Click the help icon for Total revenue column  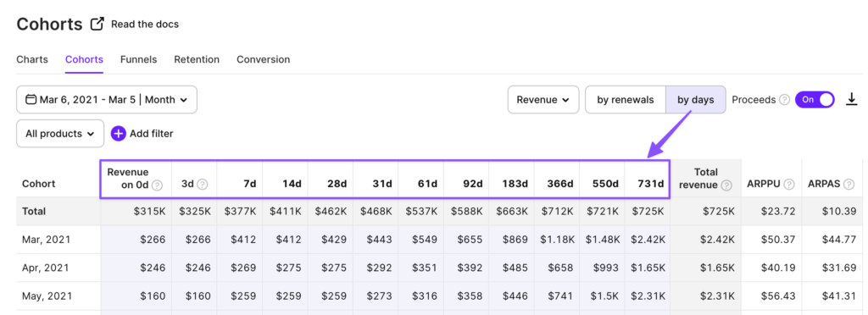click(726, 185)
